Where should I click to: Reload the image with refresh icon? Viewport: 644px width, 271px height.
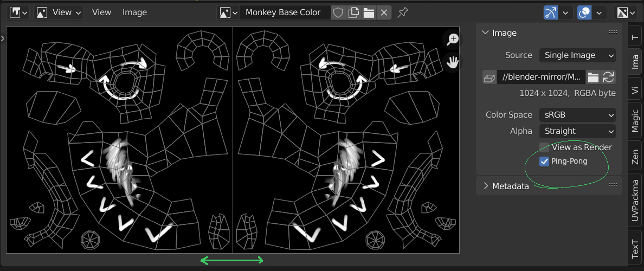[608, 77]
